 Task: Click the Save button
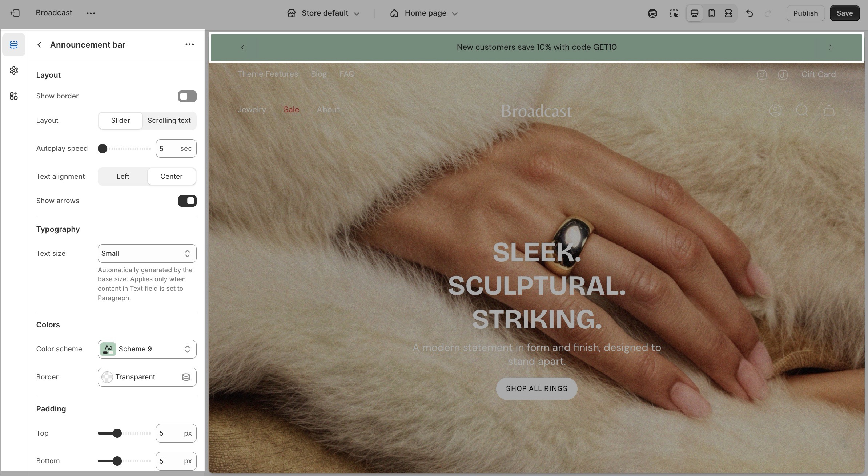click(845, 13)
